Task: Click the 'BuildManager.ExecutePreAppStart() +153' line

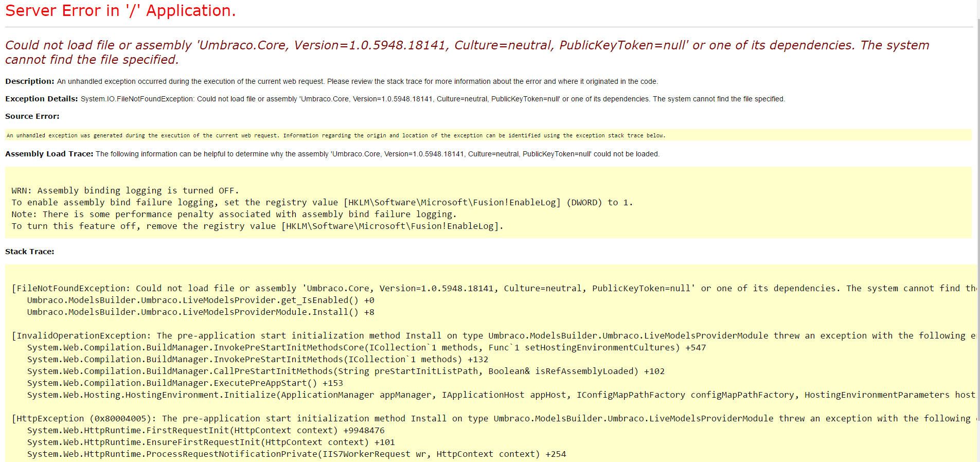Action: tap(185, 383)
